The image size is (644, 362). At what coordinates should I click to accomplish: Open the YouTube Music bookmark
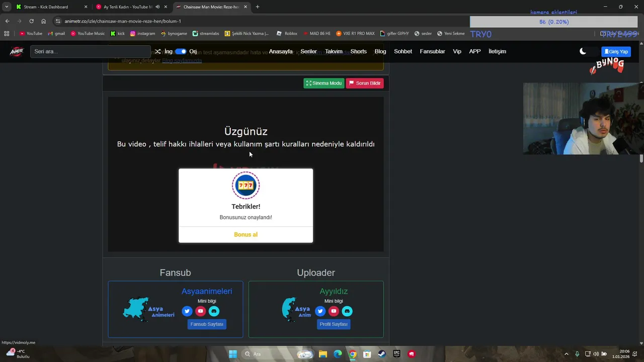pos(88,34)
